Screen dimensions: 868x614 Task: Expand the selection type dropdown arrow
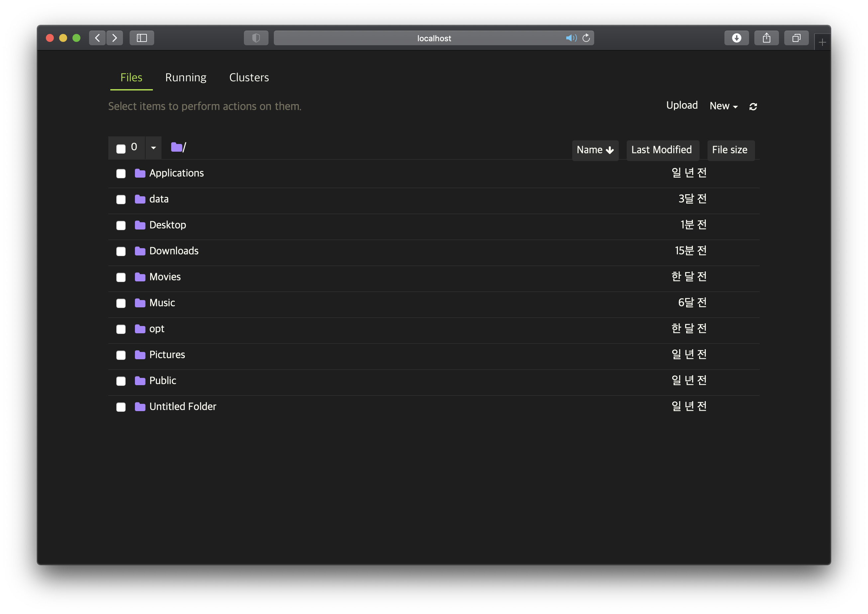pos(154,148)
